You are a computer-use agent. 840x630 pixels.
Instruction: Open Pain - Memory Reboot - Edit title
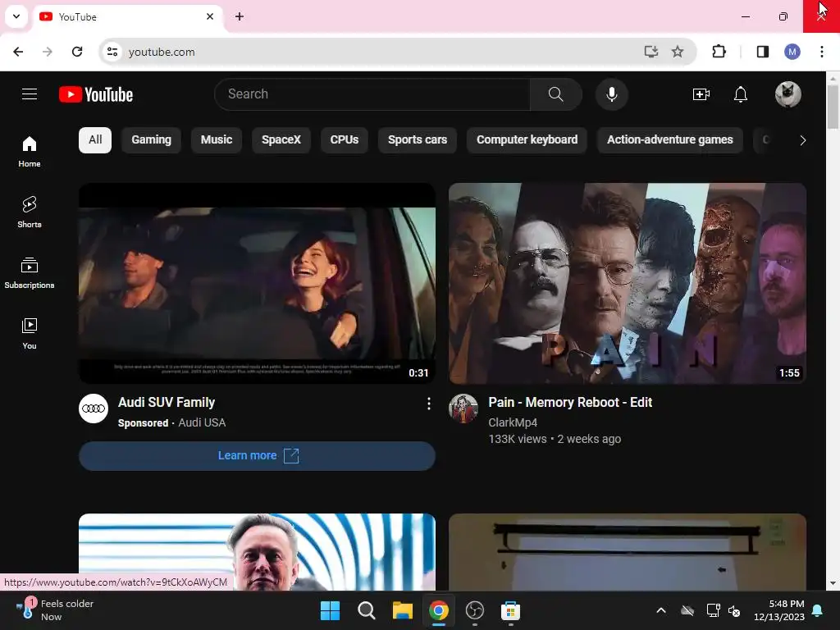pos(570,402)
